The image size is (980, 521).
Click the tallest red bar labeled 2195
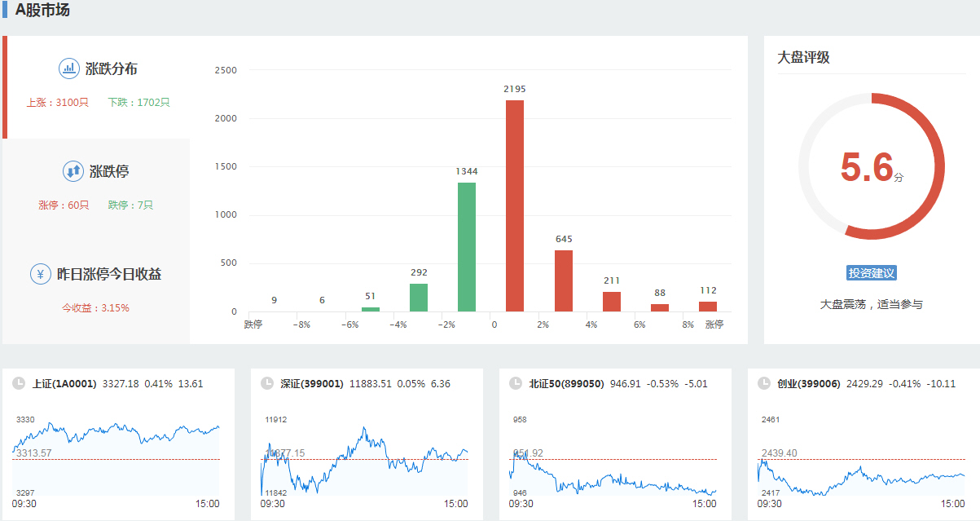(515, 205)
